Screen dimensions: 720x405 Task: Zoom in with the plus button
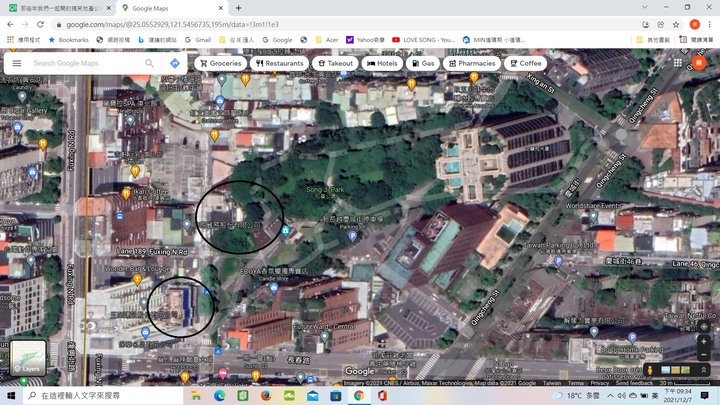click(703, 342)
